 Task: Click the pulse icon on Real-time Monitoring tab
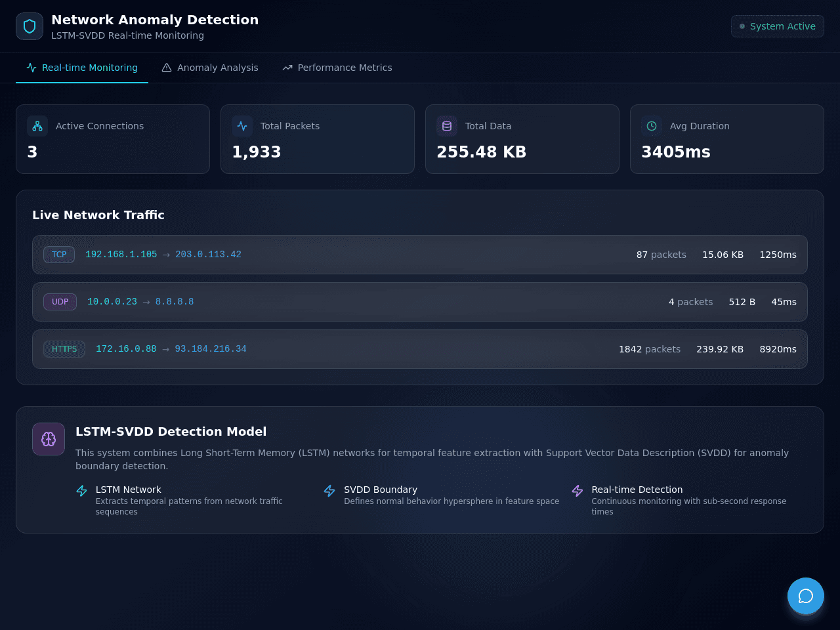pos(31,68)
